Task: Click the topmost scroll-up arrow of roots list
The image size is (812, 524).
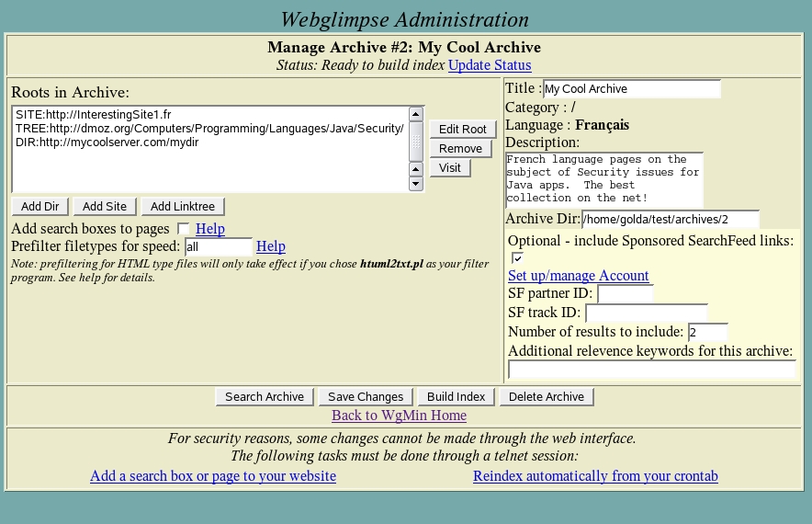Action: coord(416,114)
